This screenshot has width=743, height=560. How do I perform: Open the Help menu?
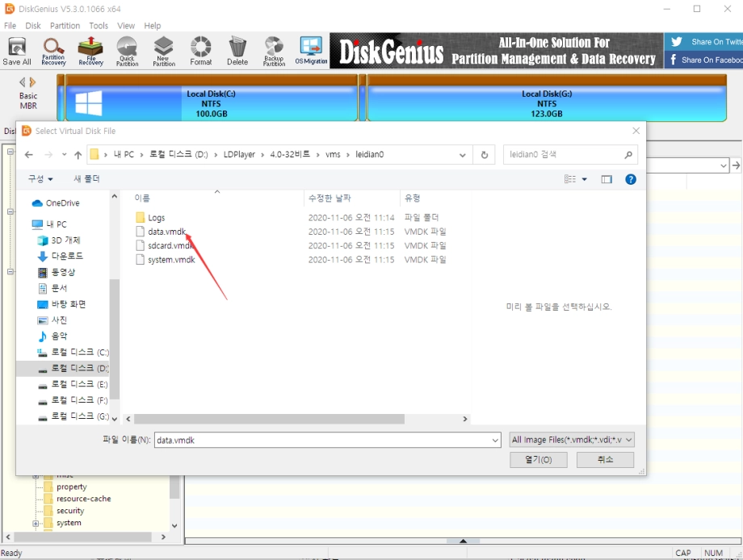pyautogui.click(x=153, y=26)
